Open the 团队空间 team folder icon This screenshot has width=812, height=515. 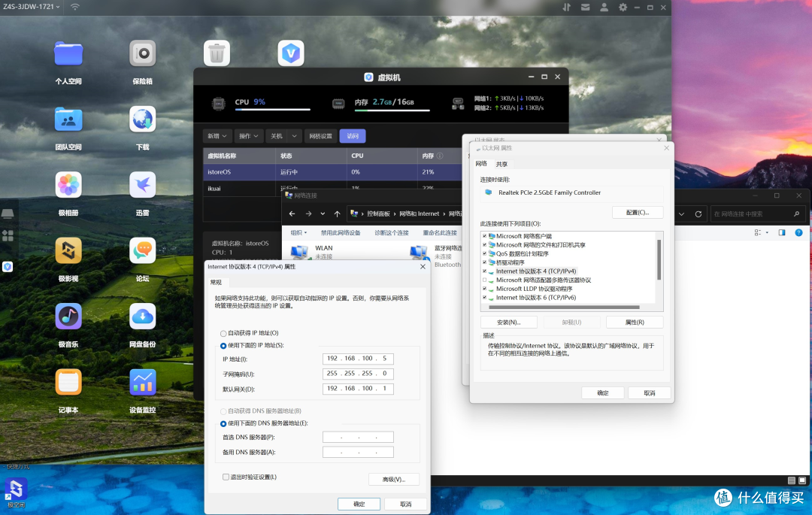tap(68, 120)
